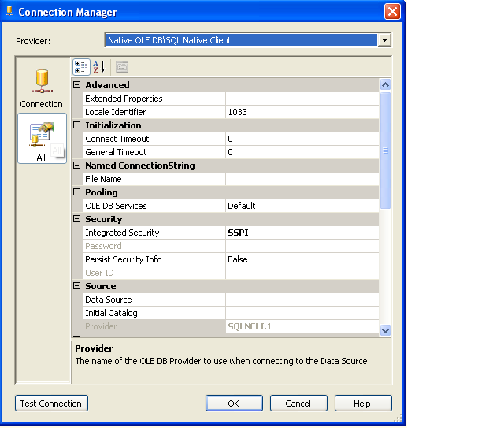Select the SQLNCLI.1 provider value
Image resolution: width=504 pixels, height=428 pixels.
(x=302, y=326)
